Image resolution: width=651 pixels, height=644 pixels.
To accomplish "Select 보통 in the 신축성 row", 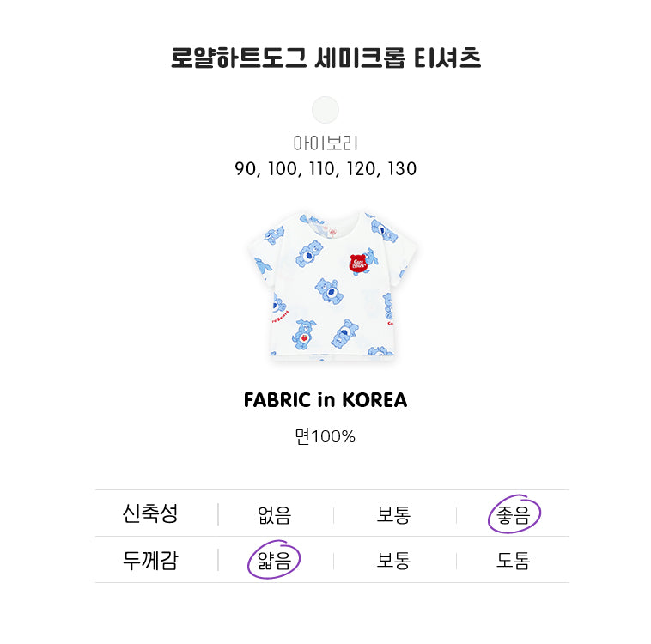I will tap(393, 515).
